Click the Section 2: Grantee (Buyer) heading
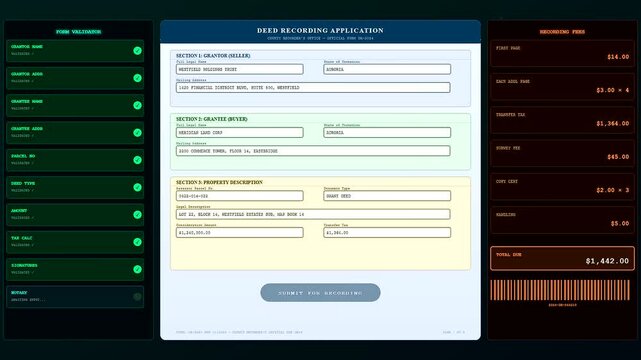This screenshot has height=360, width=641. click(x=212, y=119)
